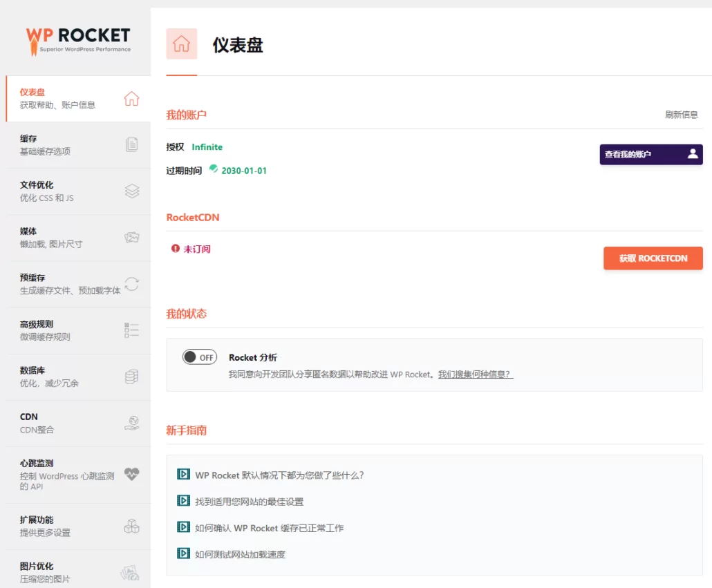Viewport: 712px width, 588px height.
Task: Click the 我的状态 section heading
Action: tap(186, 314)
